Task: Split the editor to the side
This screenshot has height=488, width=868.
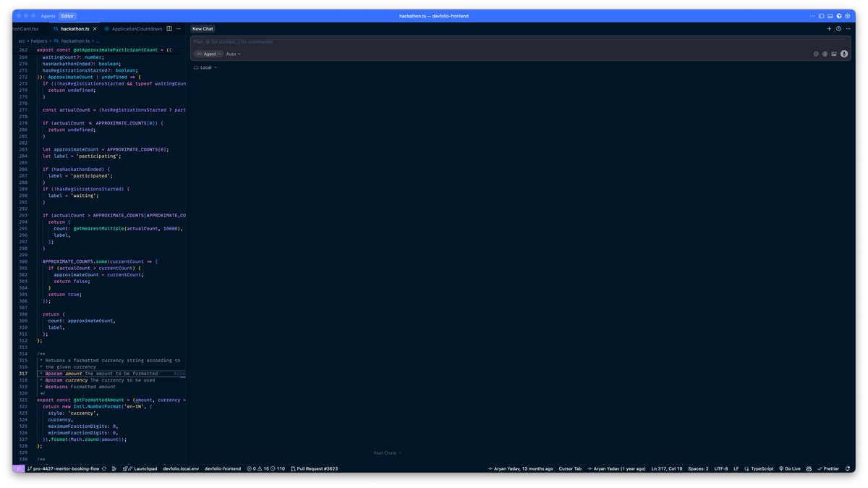Action: 169,29
